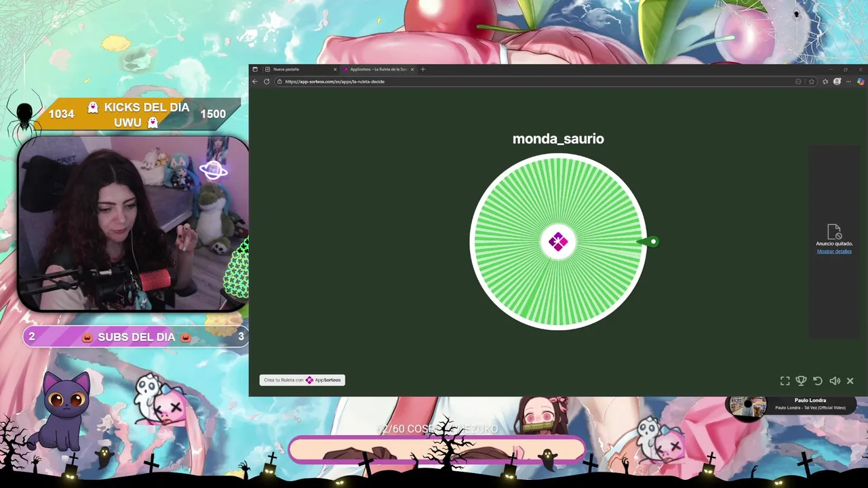Open the browser favorites icon
The image size is (868, 488).
tap(825, 81)
